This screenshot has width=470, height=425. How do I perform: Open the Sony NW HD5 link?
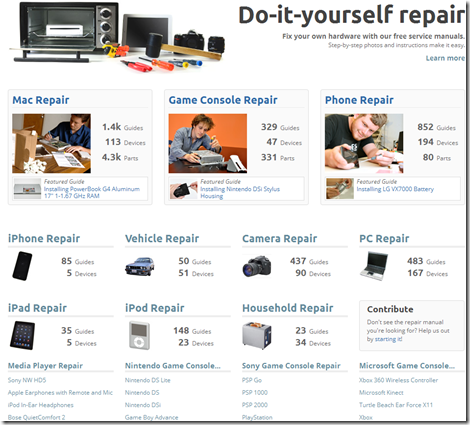click(x=27, y=380)
